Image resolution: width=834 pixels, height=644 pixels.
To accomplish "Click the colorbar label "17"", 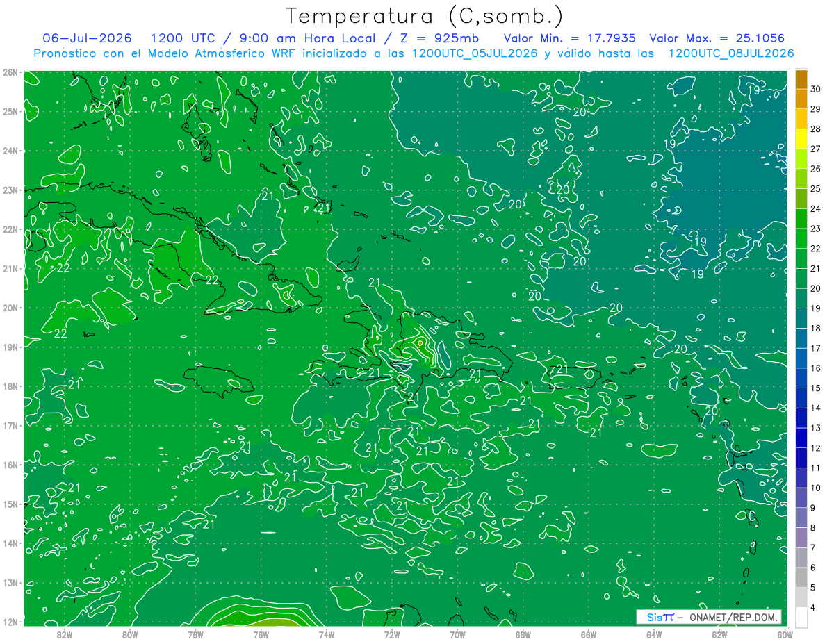I will click(x=815, y=348).
